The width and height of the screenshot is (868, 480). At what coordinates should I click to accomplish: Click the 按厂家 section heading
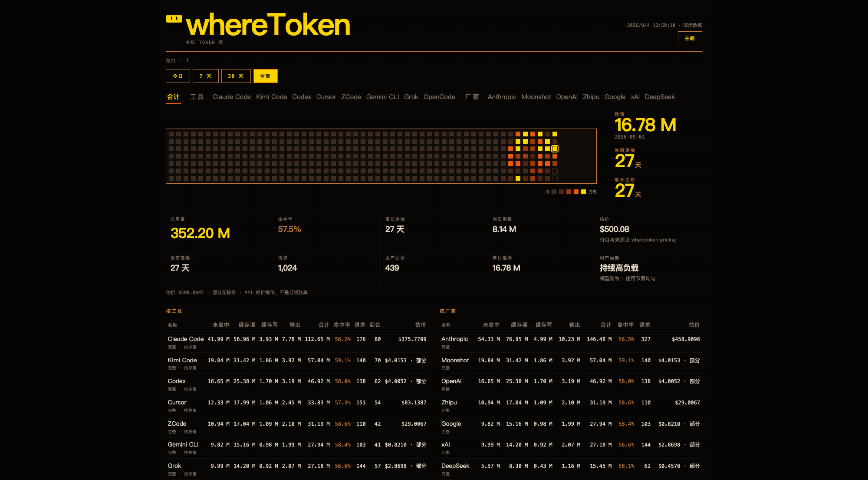tap(447, 311)
